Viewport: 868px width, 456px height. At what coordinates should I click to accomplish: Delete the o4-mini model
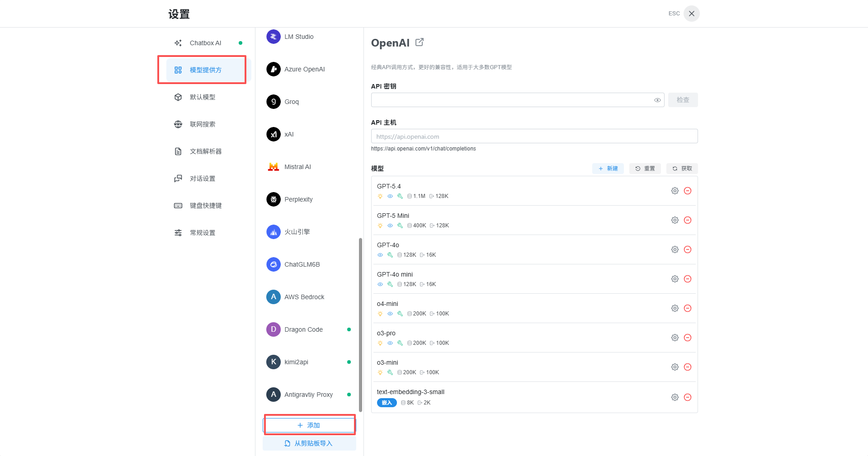coord(688,308)
